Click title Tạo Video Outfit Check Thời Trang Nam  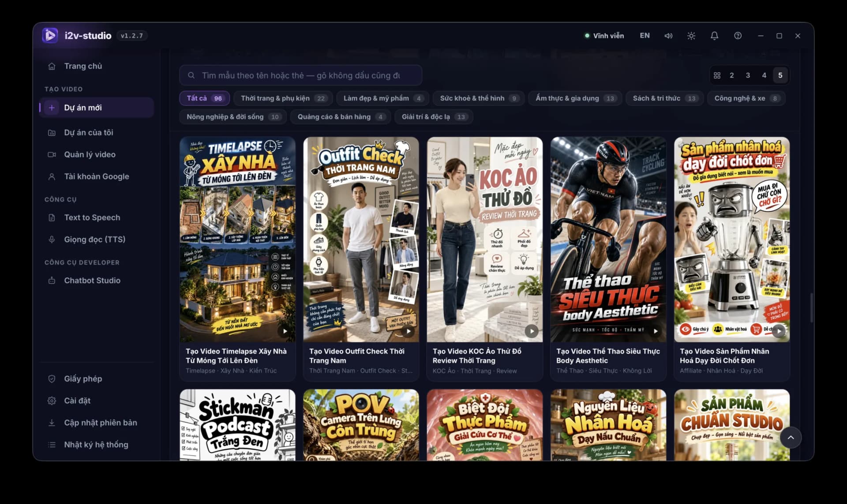pos(357,356)
